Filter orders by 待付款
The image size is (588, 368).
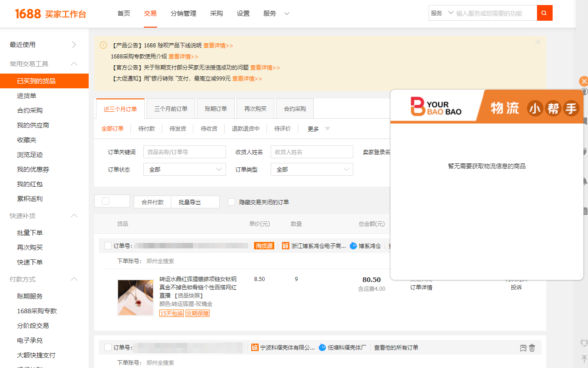click(x=147, y=129)
